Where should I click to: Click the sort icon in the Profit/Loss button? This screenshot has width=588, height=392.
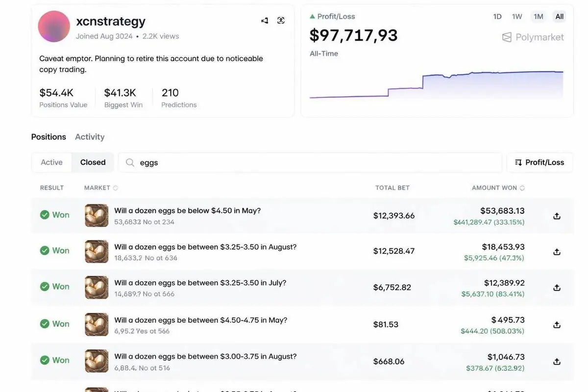point(518,163)
